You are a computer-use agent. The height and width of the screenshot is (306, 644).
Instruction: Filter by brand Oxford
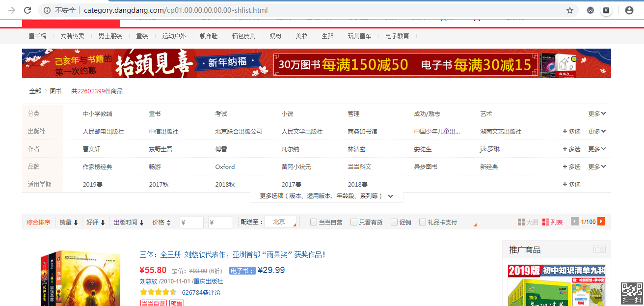point(225,167)
